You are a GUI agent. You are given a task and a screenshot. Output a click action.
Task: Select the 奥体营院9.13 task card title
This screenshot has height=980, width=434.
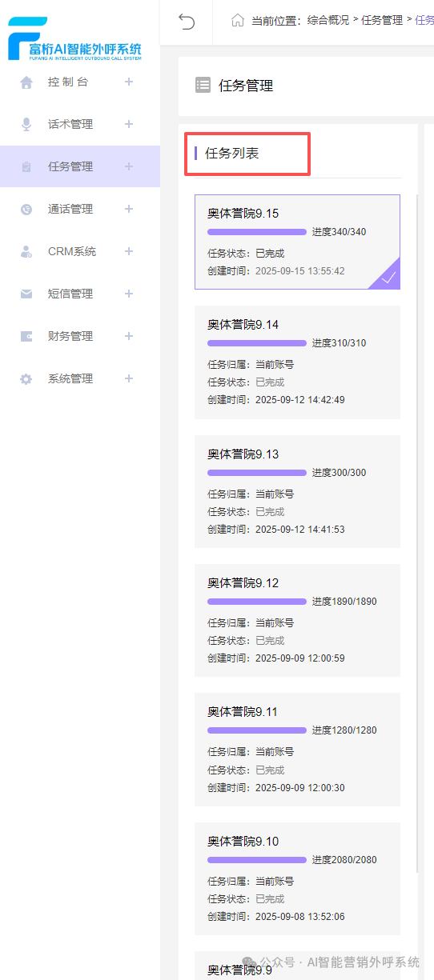[243, 454]
